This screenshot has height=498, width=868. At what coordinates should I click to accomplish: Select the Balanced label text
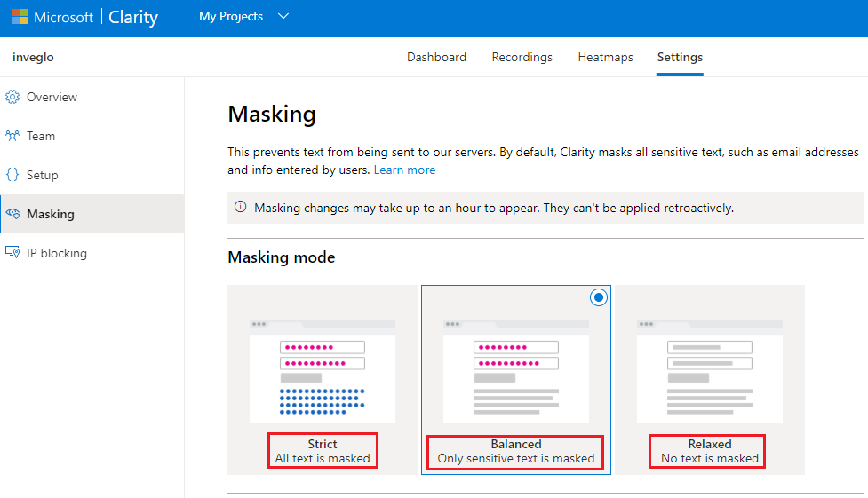coord(516,444)
